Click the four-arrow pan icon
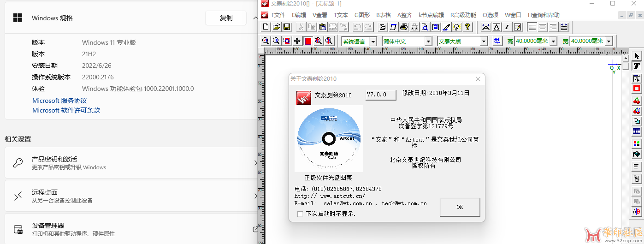644x244 pixels. tap(297, 41)
